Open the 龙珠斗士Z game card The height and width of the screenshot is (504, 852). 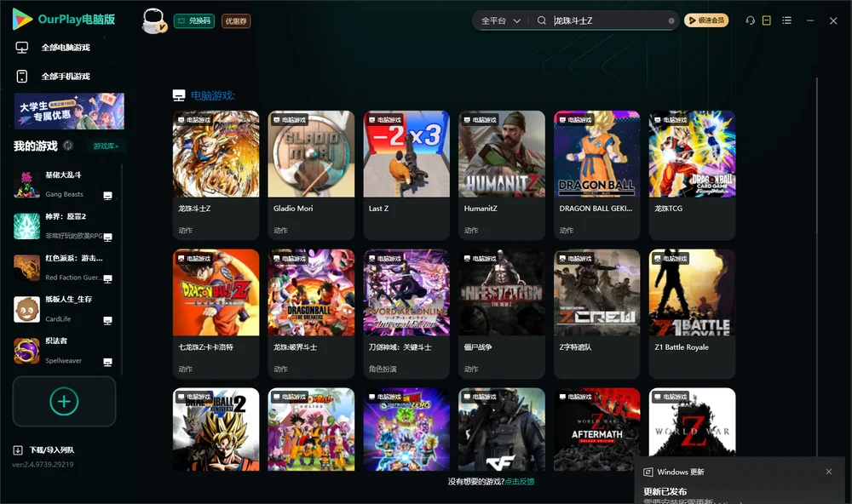pyautogui.click(x=216, y=175)
